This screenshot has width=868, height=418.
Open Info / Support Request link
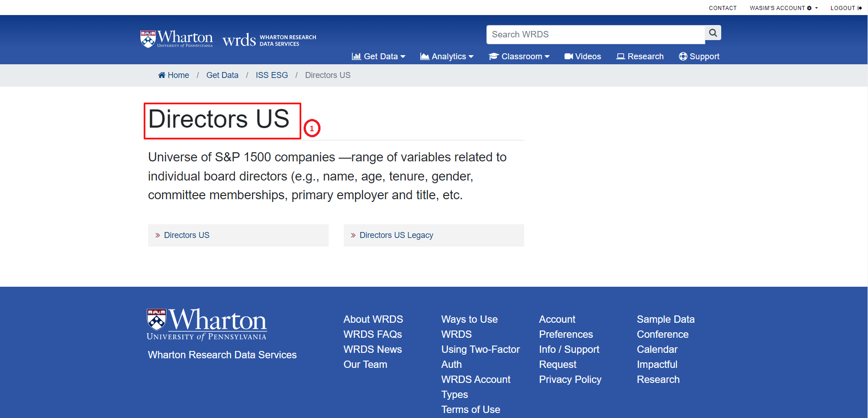(x=569, y=357)
